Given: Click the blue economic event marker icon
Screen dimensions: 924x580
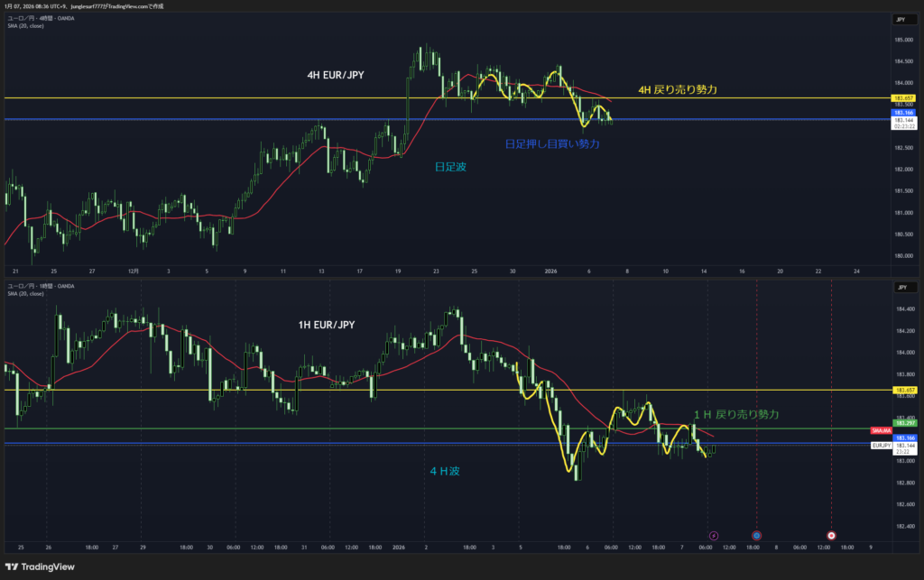Looking at the screenshot, I should 756,535.
